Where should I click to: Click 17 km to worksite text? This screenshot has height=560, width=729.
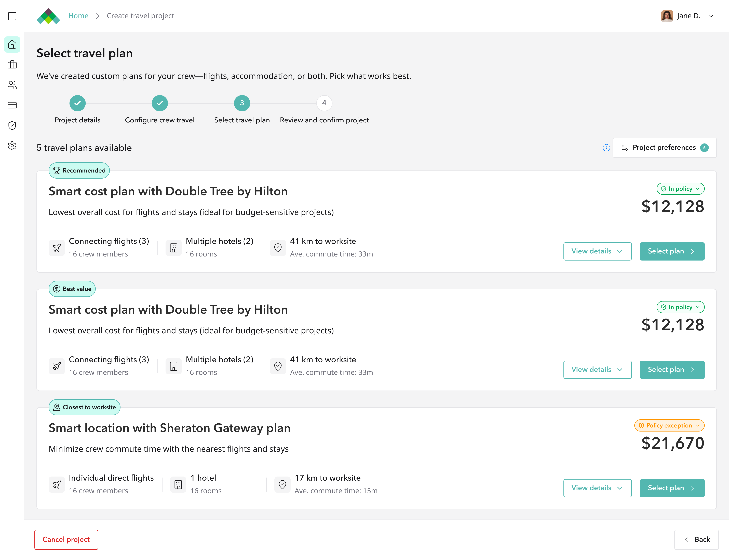point(328,478)
